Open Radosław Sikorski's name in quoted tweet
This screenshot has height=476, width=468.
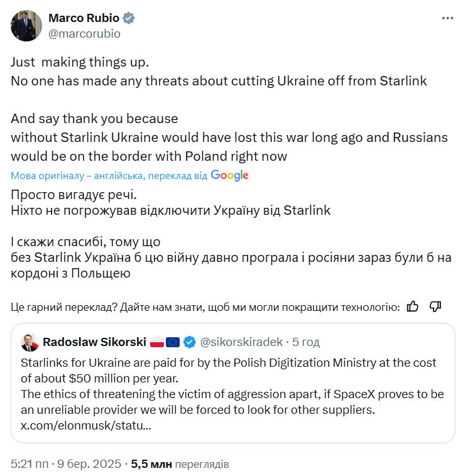tap(94, 342)
